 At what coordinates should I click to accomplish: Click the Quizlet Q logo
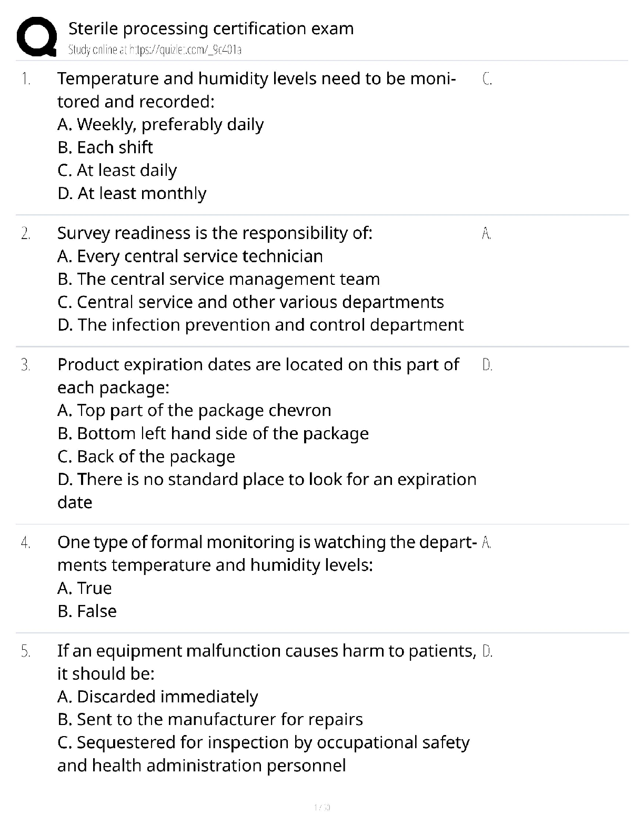[36, 36]
